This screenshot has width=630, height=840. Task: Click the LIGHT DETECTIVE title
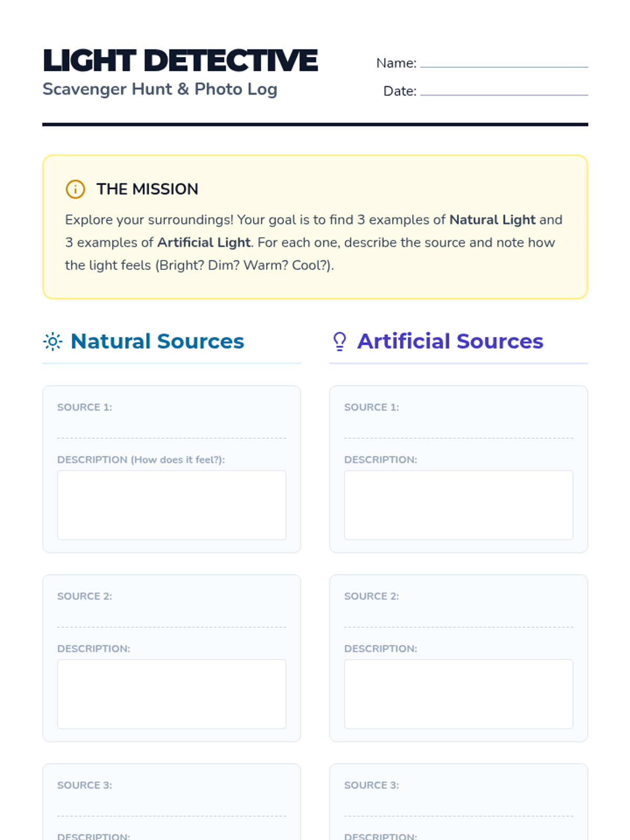click(x=180, y=60)
